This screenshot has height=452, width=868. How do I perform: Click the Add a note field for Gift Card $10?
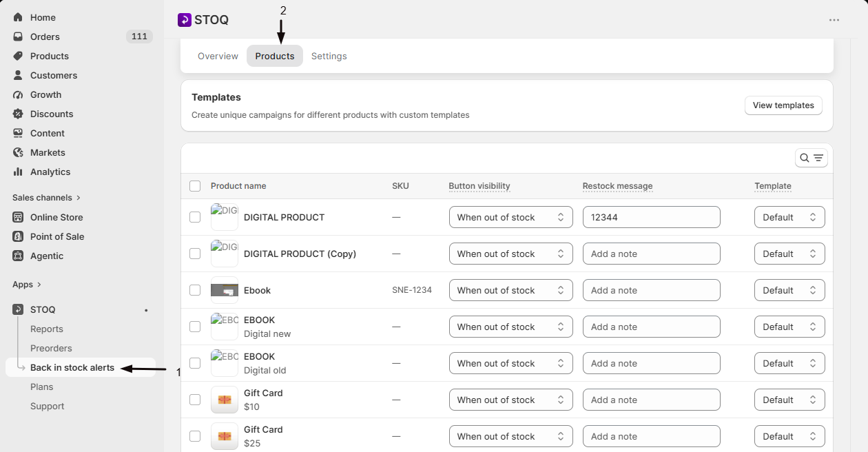pyautogui.click(x=652, y=400)
